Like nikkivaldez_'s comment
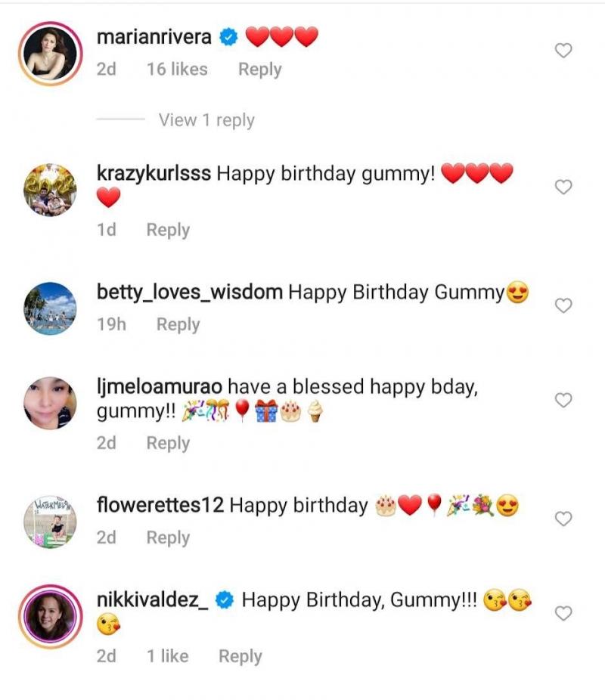 (x=563, y=613)
